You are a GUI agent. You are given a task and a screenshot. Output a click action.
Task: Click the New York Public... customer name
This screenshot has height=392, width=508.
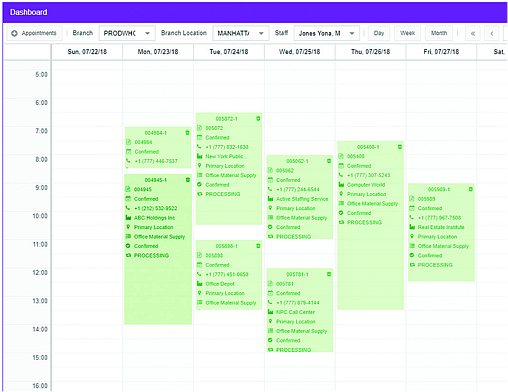click(x=226, y=156)
